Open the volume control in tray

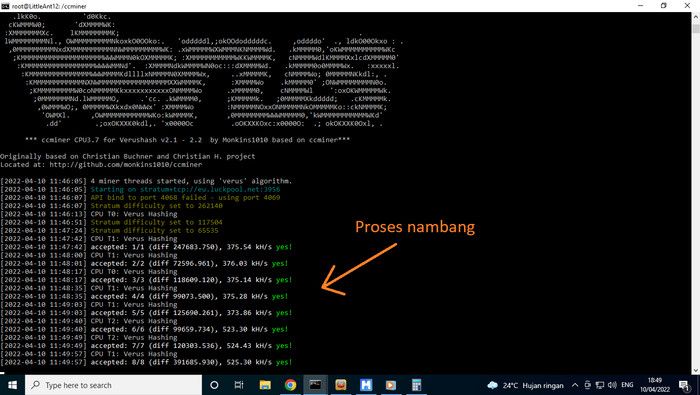click(612, 385)
